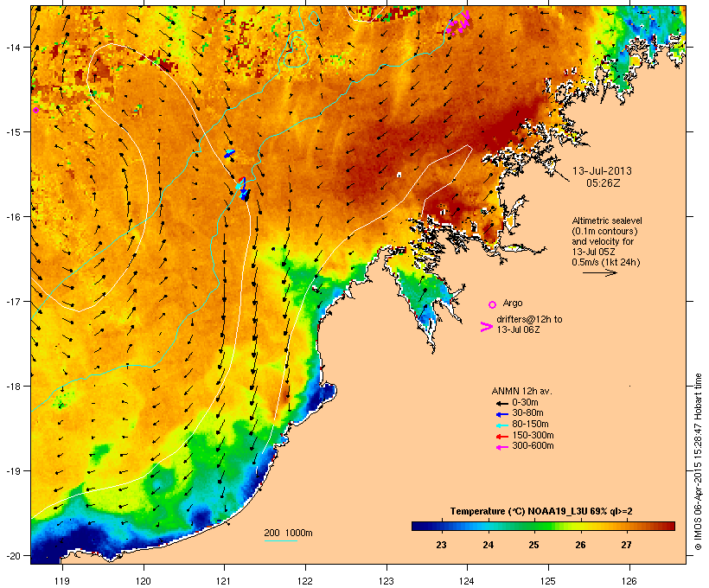709x588 pixels.
Task: Click the longitude axis label 120
Action: click(x=144, y=581)
